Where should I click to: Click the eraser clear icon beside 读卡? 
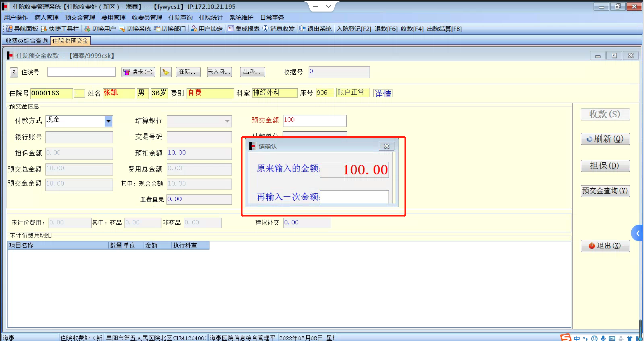coord(166,72)
